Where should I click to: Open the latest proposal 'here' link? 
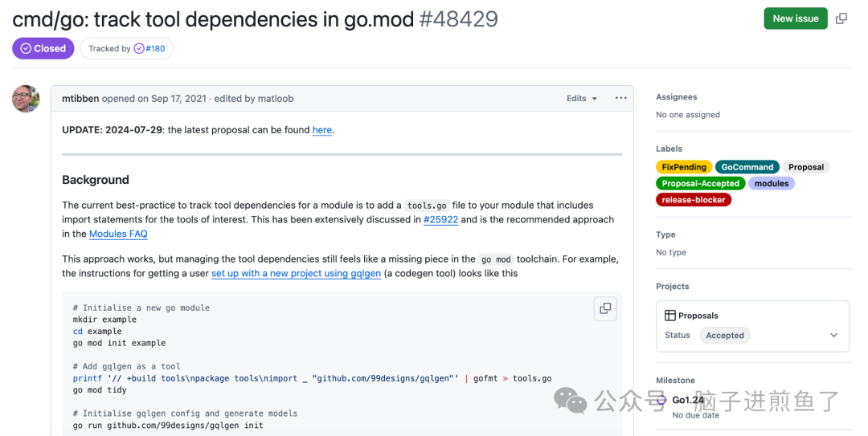(322, 130)
